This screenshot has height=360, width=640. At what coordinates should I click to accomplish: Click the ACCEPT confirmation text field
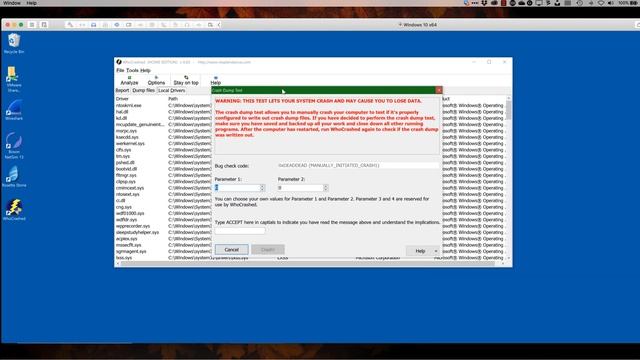240,231
